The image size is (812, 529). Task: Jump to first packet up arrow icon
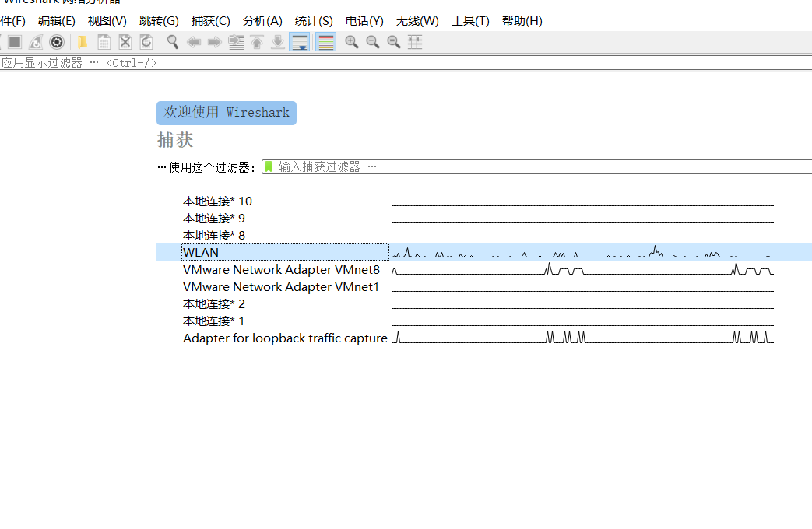click(257, 42)
